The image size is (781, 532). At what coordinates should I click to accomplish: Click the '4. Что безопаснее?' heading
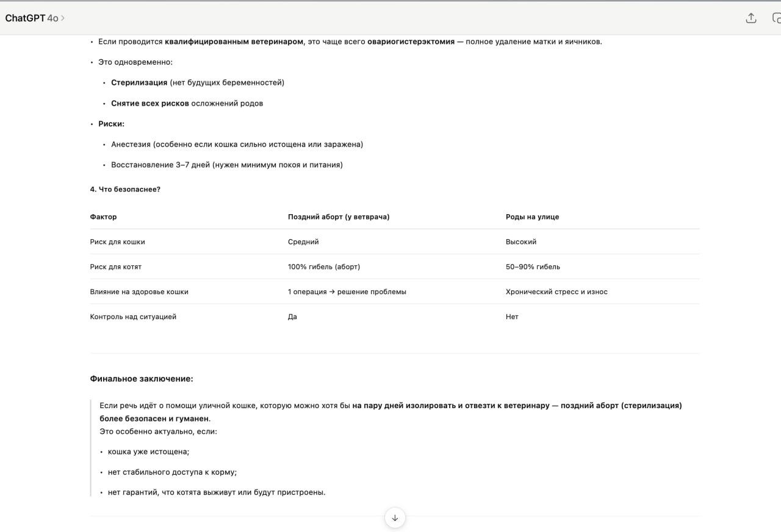point(125,189)
